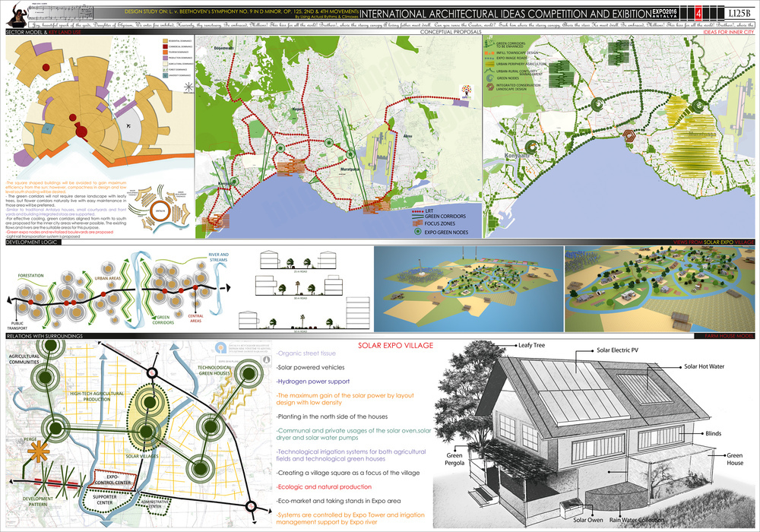Click the brown hexagon conservation landscape icon on map
Image resolution: width=760 pixels, height=532 pixels.
click(x=629, y=136)
